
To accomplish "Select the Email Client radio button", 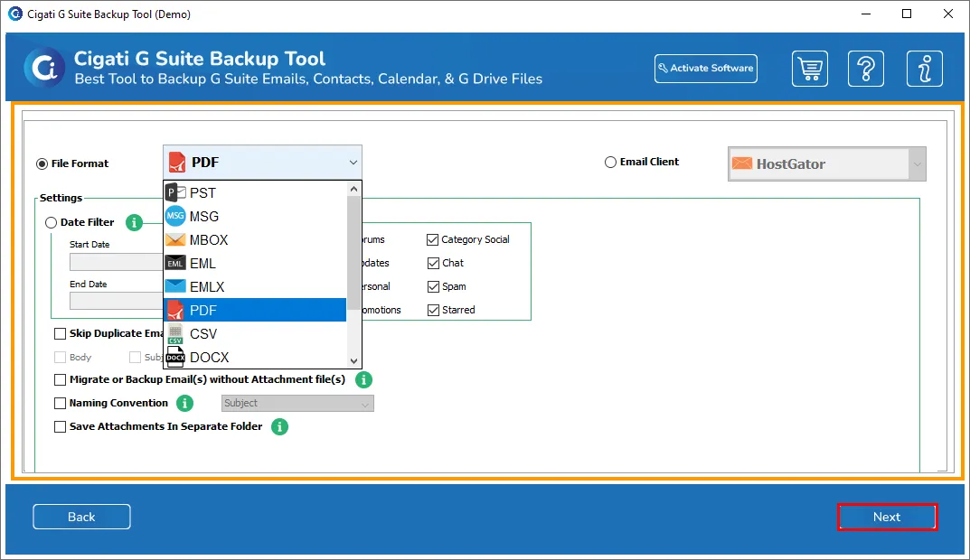I will tap(610, 162).
